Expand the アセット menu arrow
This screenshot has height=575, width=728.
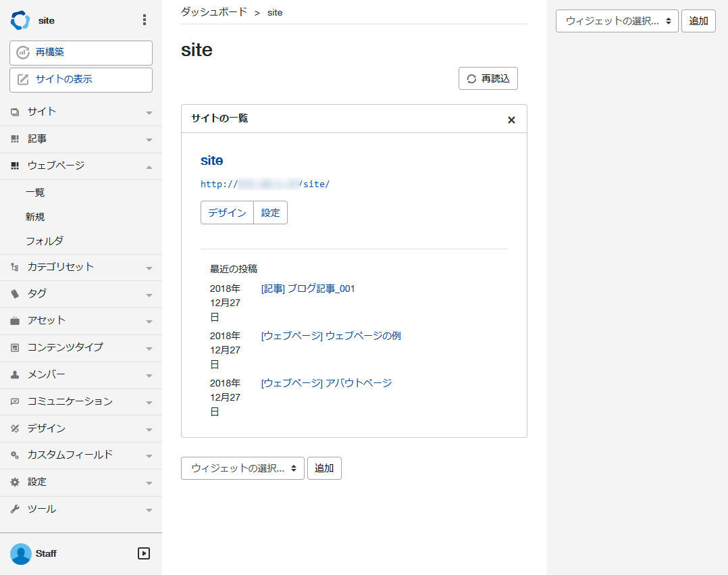click(149, 322)
